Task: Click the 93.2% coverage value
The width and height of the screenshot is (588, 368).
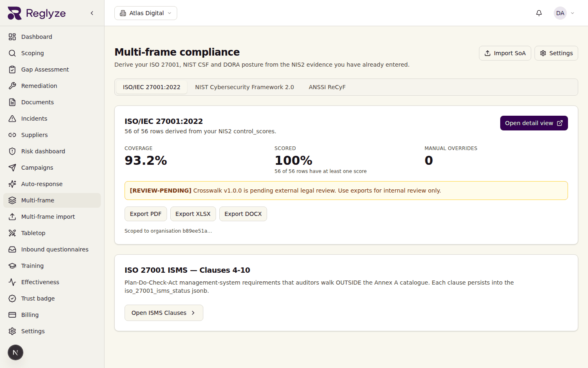Action: point(146,160)
